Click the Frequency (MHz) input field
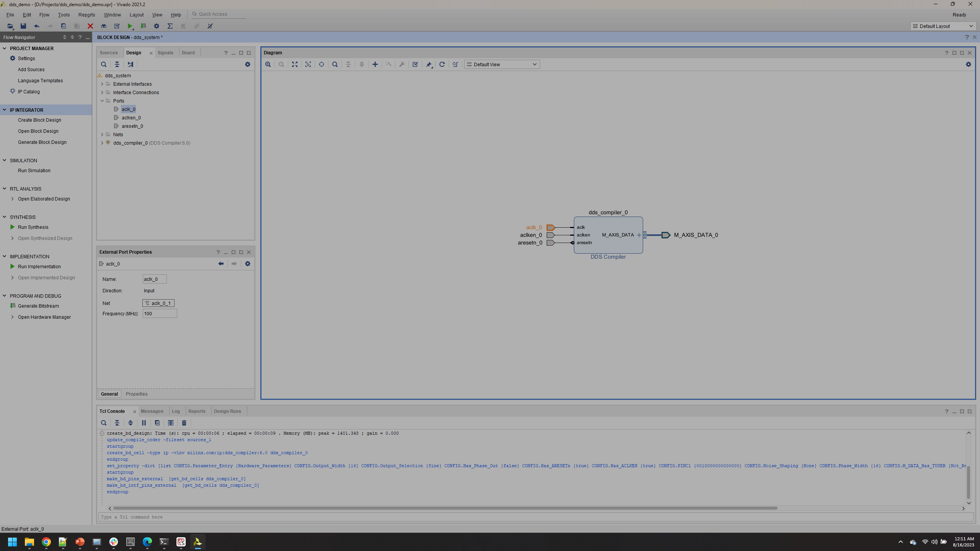 (160, 313)
